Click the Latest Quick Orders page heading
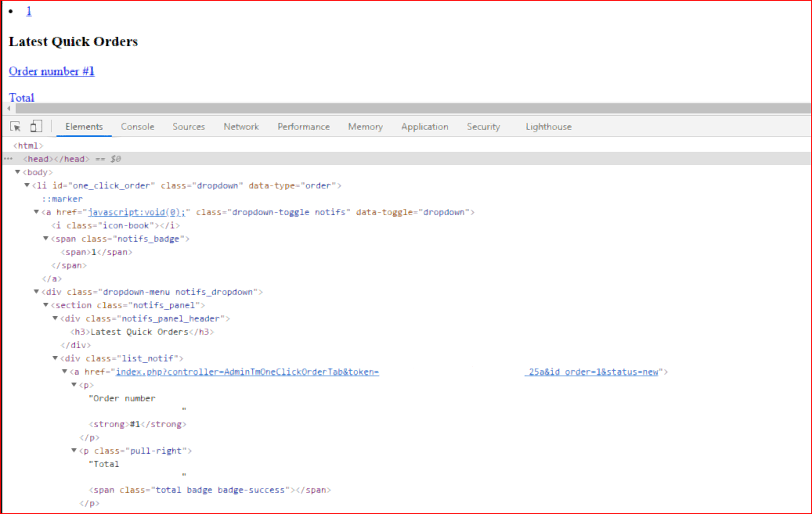The height and width of the screenshot is (514, 812). pyautogui.click(x=73, y=41)
